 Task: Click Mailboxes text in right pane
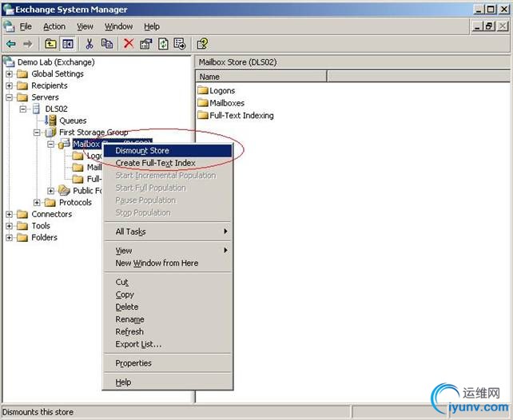click(x=227, y=103)
